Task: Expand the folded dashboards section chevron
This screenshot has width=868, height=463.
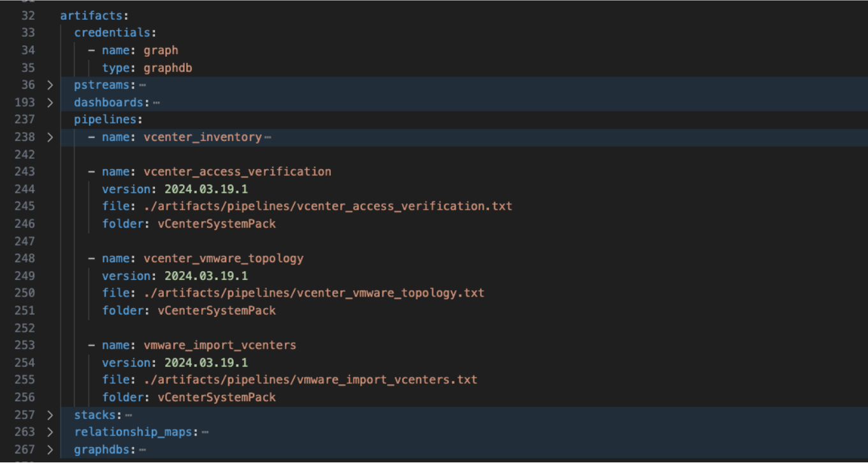Action: tap(50, 102)
